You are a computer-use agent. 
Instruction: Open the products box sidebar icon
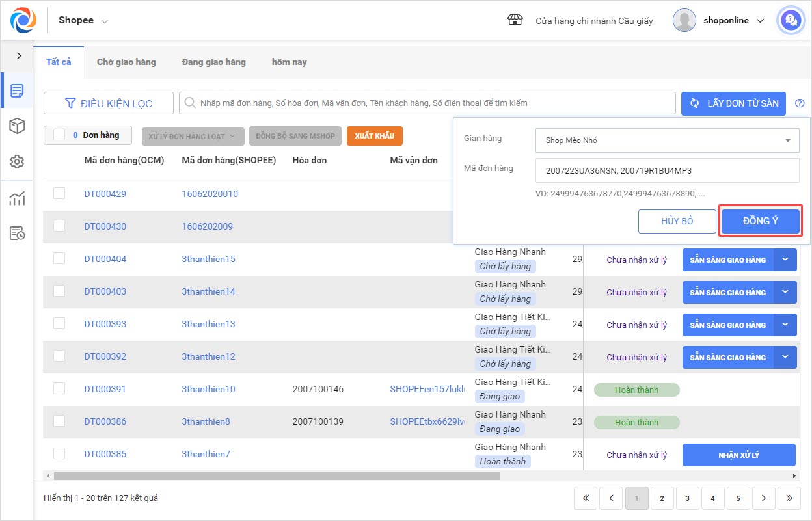[17, 126]
